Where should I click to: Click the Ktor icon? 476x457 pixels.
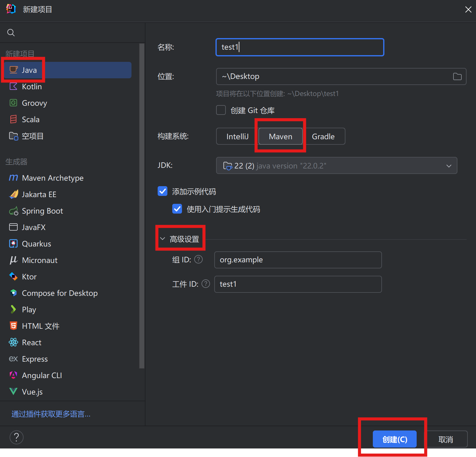[13, 276]
